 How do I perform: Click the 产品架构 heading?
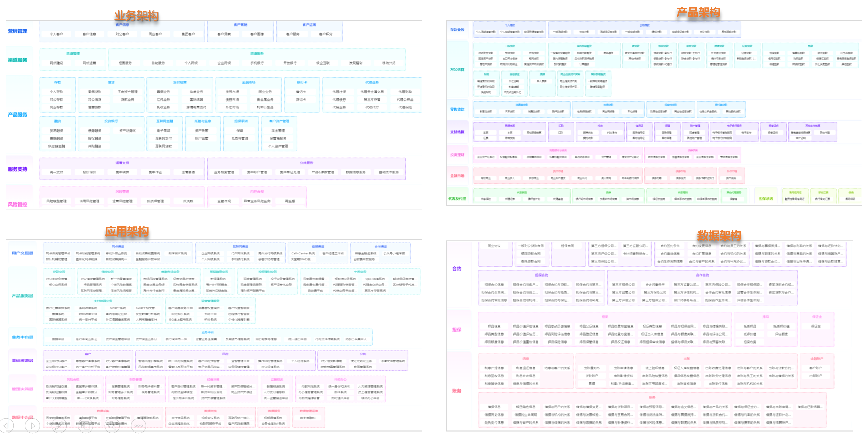click(698, 12)
